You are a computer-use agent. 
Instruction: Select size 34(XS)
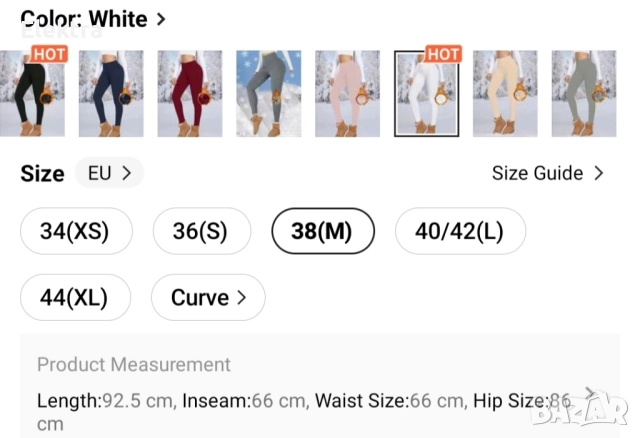coord(75,232)
